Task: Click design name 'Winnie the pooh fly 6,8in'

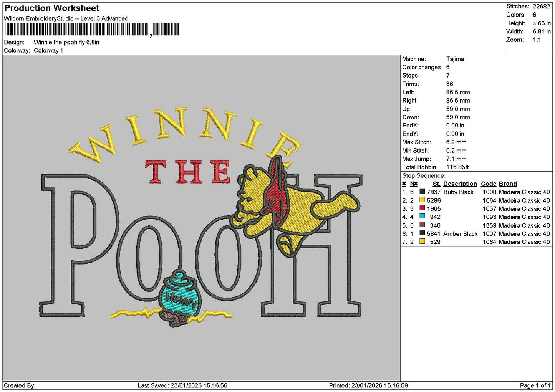Action: [x=66, y=42]
